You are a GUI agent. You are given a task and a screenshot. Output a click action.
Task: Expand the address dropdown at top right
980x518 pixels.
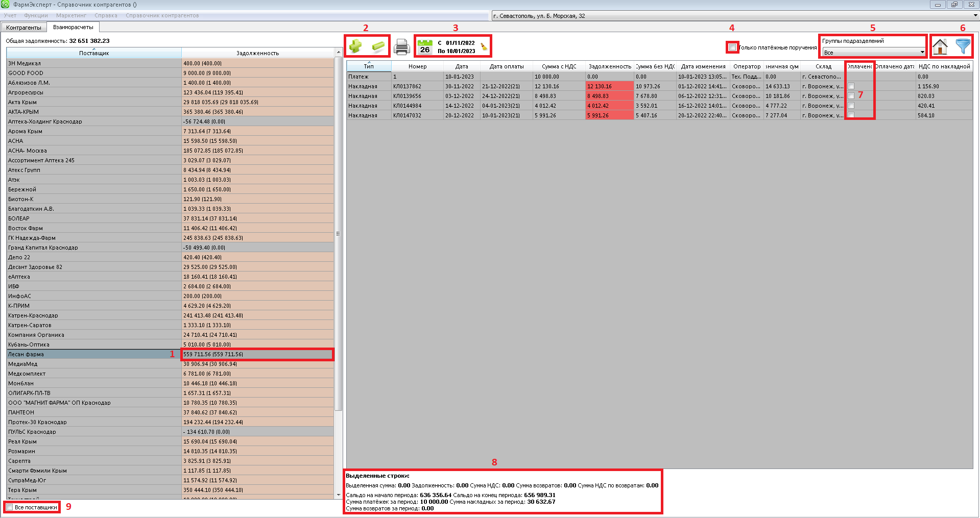point(975,16)
